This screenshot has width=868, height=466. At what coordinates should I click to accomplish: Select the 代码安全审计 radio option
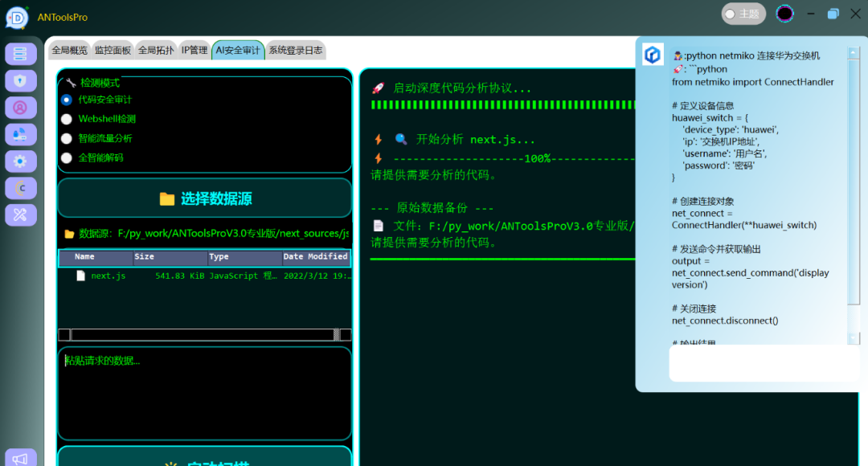pyautogui.click(x=67, y=100)
